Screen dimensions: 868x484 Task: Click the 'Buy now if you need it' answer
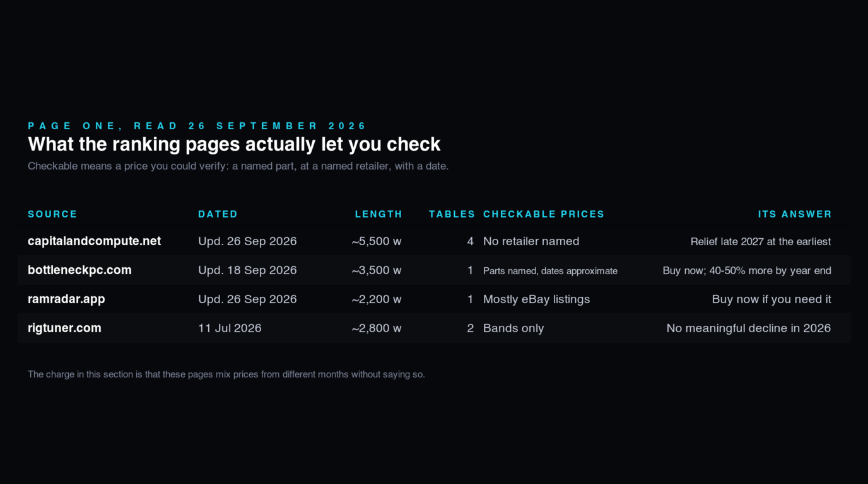771,299
